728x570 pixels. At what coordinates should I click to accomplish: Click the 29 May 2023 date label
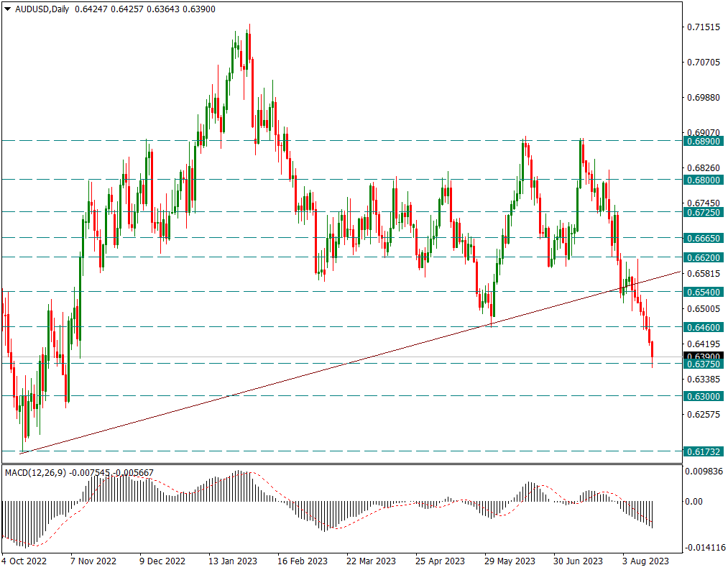point(510,561)
